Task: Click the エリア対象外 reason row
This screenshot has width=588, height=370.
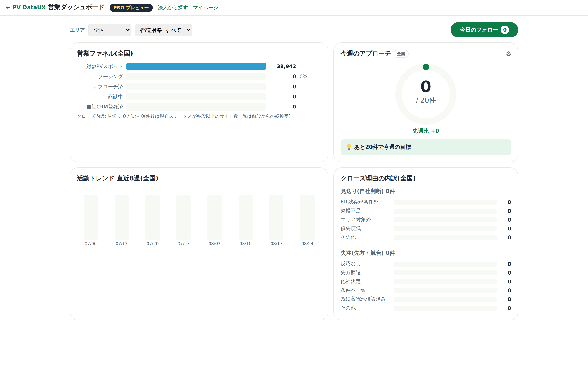Action: [x=426, y=219]
